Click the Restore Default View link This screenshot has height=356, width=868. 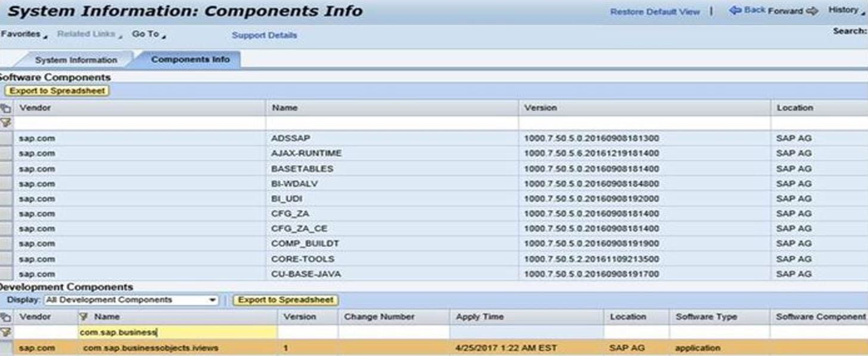655,12
